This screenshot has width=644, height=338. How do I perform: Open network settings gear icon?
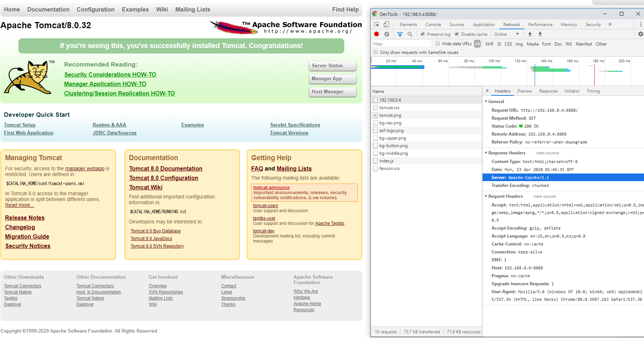point(640,34)
